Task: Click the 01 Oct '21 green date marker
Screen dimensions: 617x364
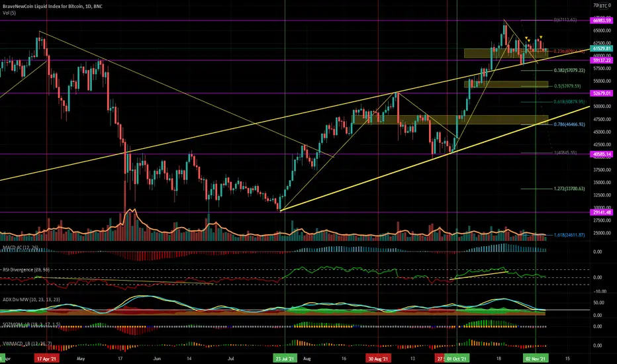Action: click(457, 359)
